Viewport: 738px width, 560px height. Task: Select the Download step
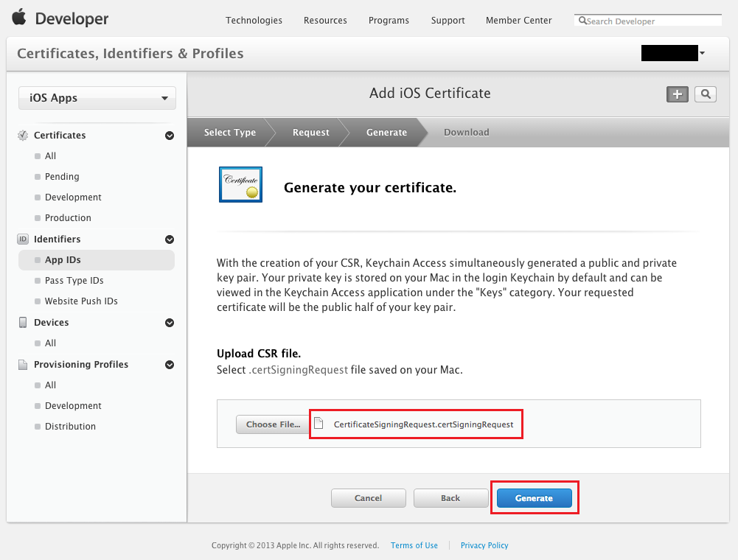point(467,132)
